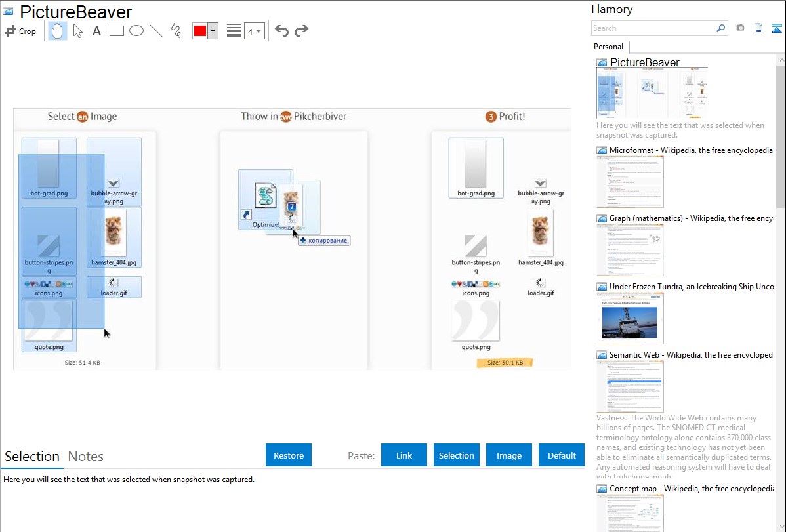This screenshot has width=786, height=532.
Task: Select the 'Concept map - Wikipedia' title
Action: pyautogui.click(x=691, y=489)
